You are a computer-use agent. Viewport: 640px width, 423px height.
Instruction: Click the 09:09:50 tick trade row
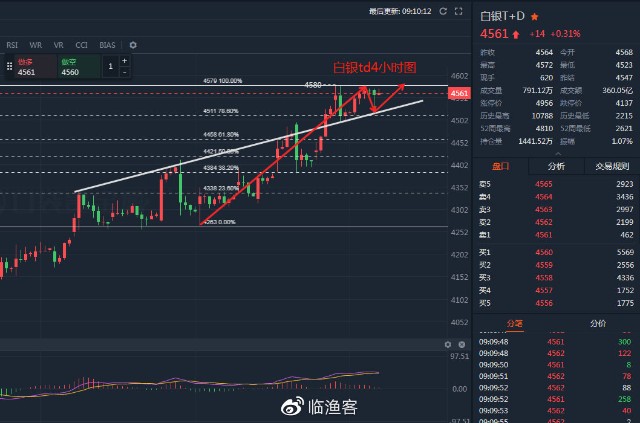click(555, 365)
